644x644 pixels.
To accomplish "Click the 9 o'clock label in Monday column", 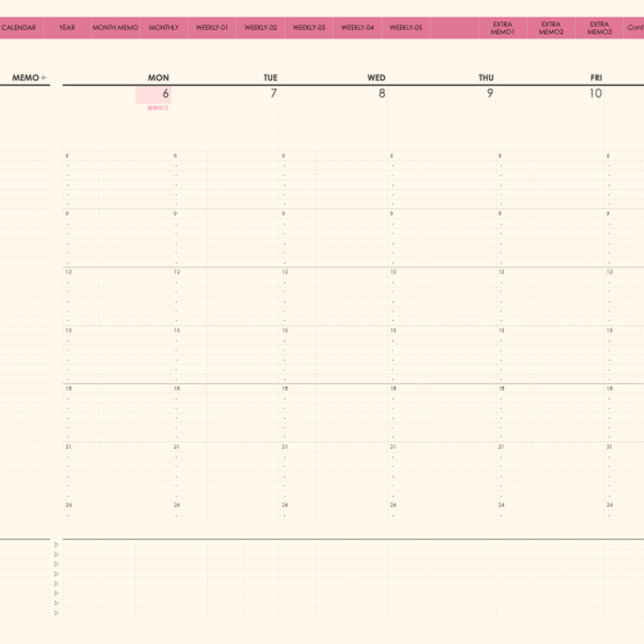I will click(67, 214).
